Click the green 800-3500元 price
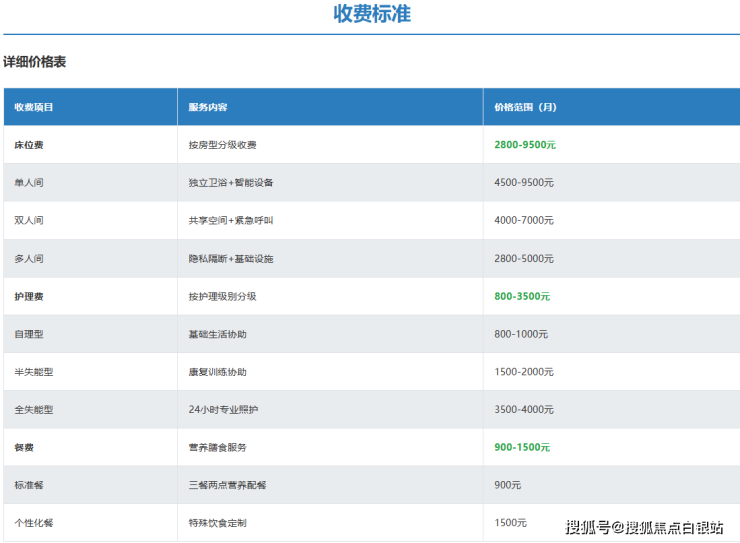 point(521,297)
